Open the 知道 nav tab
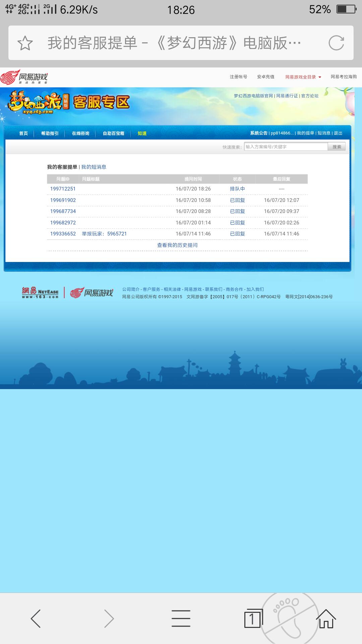Viewport: 362px width, 644px height. point(142,133)
